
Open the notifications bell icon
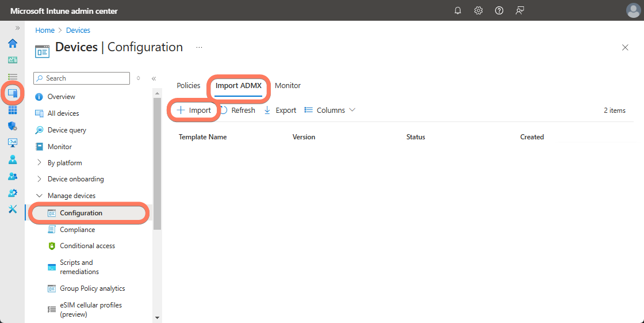point(458,10)
